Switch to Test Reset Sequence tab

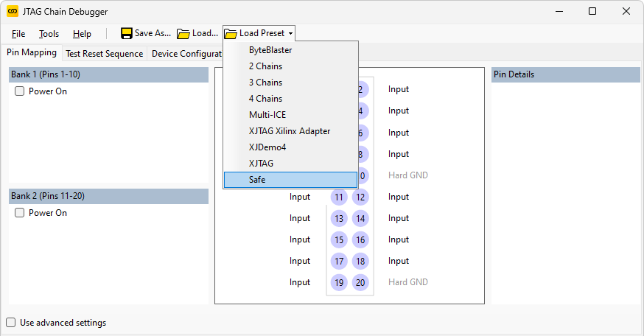click(x=104, y=54)
